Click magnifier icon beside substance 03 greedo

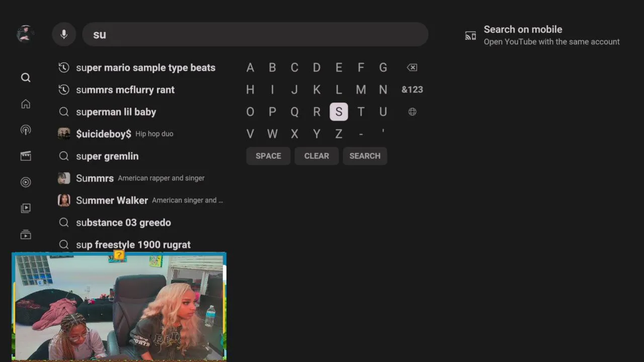click(x=64, y=222)
